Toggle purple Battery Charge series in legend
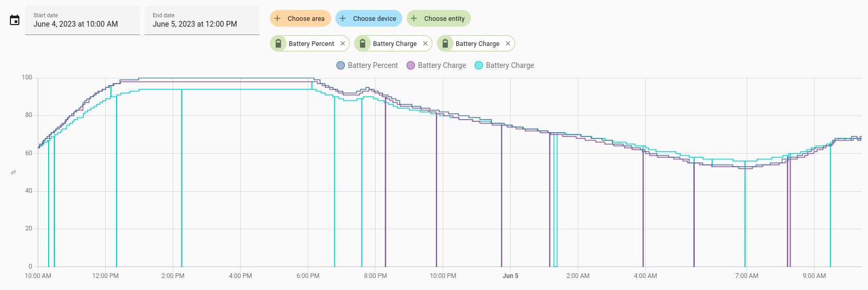The width and height of the screenshot is (868, 290). coord(436,65)
